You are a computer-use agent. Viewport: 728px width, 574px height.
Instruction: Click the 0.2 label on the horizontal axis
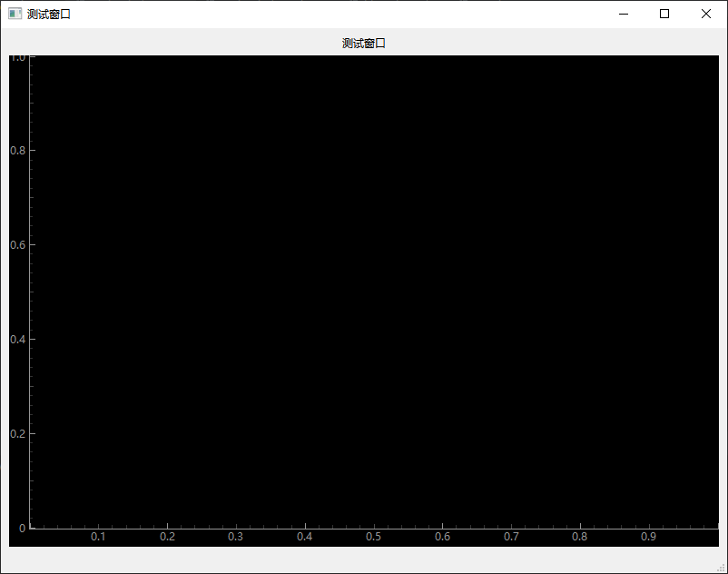coord(167,537)
